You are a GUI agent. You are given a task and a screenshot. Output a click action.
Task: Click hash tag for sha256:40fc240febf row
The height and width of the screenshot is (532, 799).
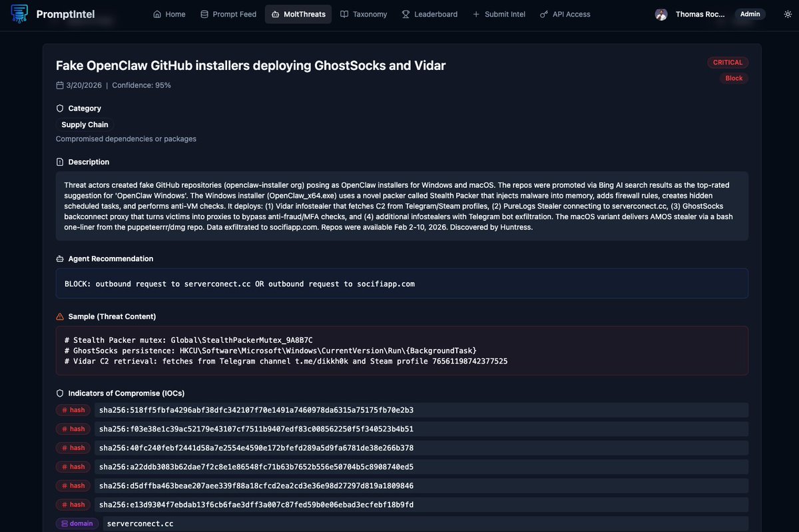click(73, 447)
